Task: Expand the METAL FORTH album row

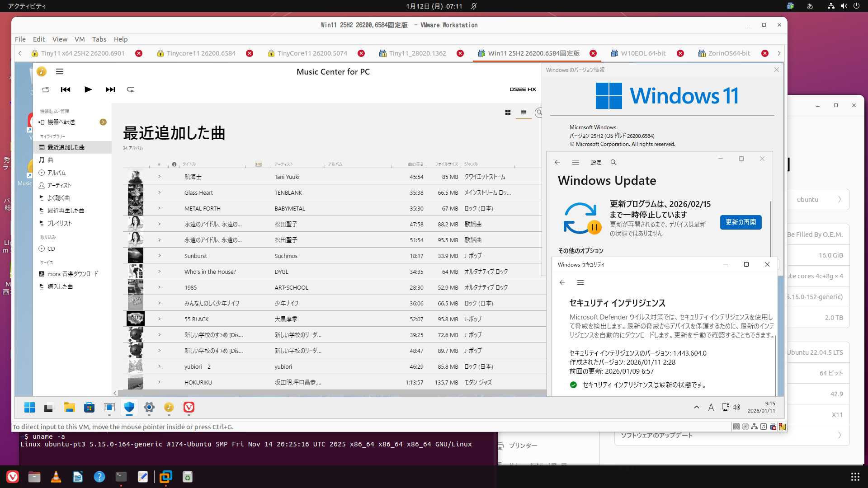Action: click(x=160, y=208)
